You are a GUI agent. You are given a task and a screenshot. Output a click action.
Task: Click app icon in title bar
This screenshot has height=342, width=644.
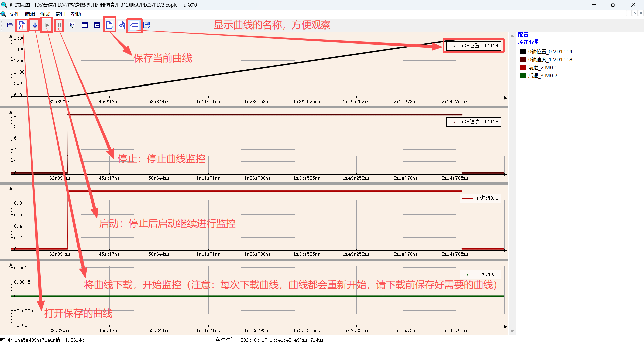point(4,5)
